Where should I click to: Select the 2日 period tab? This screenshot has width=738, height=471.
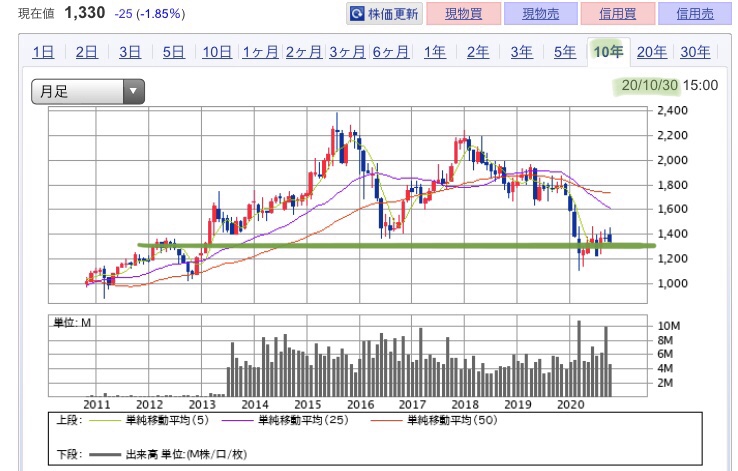coord(87,52)
